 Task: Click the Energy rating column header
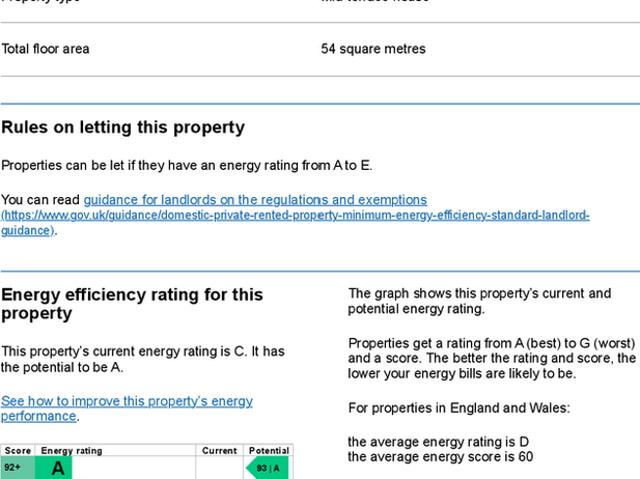(71, 451)
